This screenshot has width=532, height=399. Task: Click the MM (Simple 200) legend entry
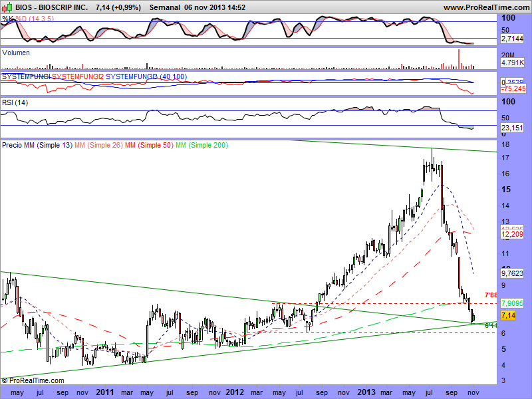point(202,145)
